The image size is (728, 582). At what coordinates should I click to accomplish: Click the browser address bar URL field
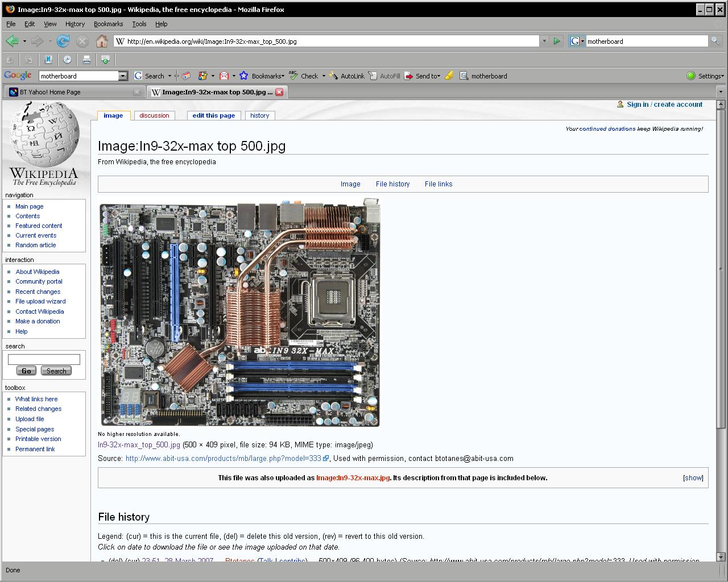[327, 41]
